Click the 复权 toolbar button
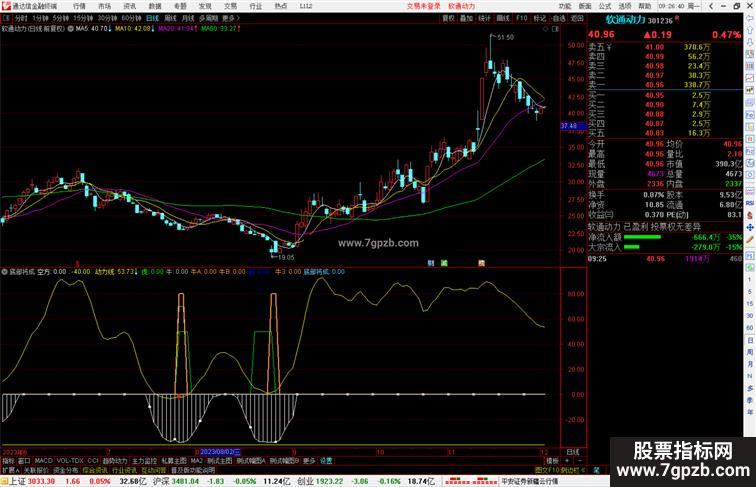This screenshot has height=487, width=756. click(448, 18)
